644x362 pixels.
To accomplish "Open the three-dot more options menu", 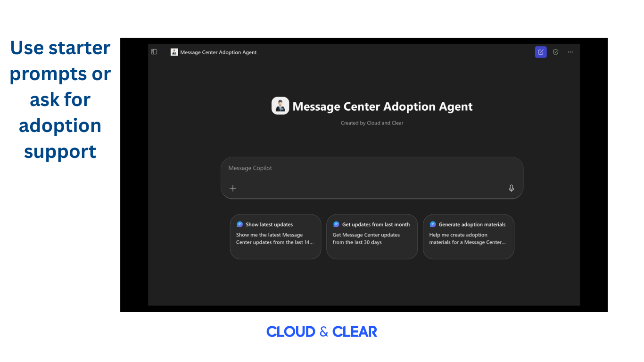I will pyautogui.click(x=570, y=52).
